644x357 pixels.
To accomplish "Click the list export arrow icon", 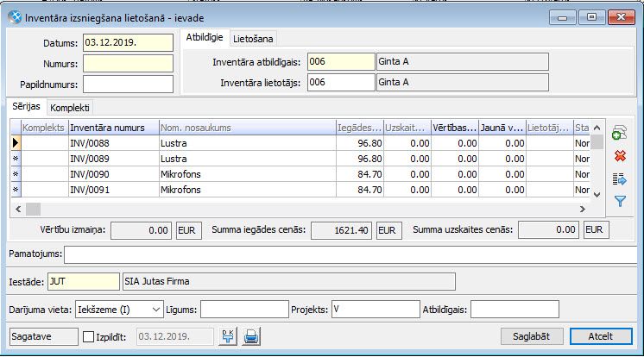I will click(619, 178).
